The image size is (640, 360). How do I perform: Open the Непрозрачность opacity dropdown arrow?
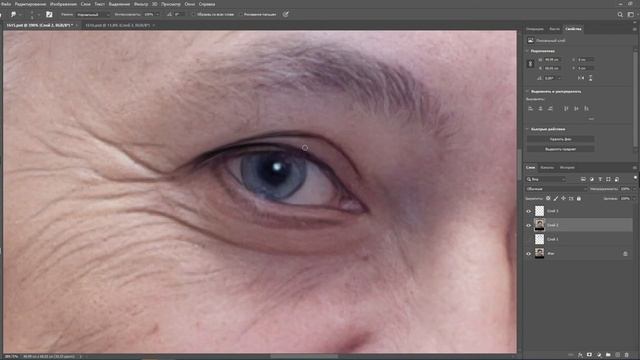(634, 189)
